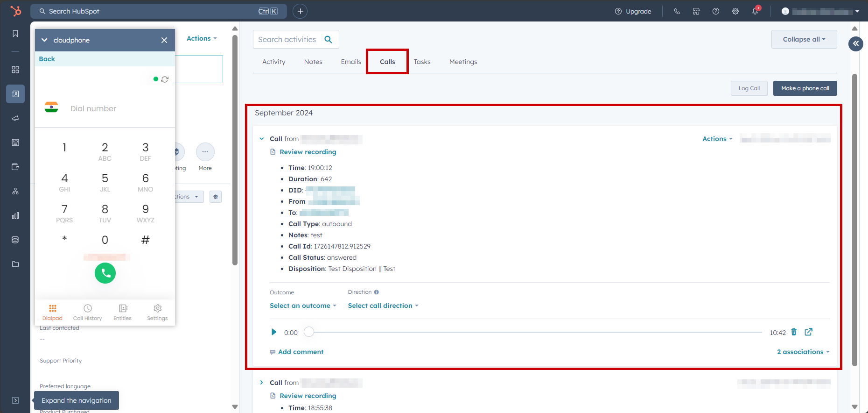Open Settings tab in cloudphone
Screen dimensions: 868x413
coord(157,313)
